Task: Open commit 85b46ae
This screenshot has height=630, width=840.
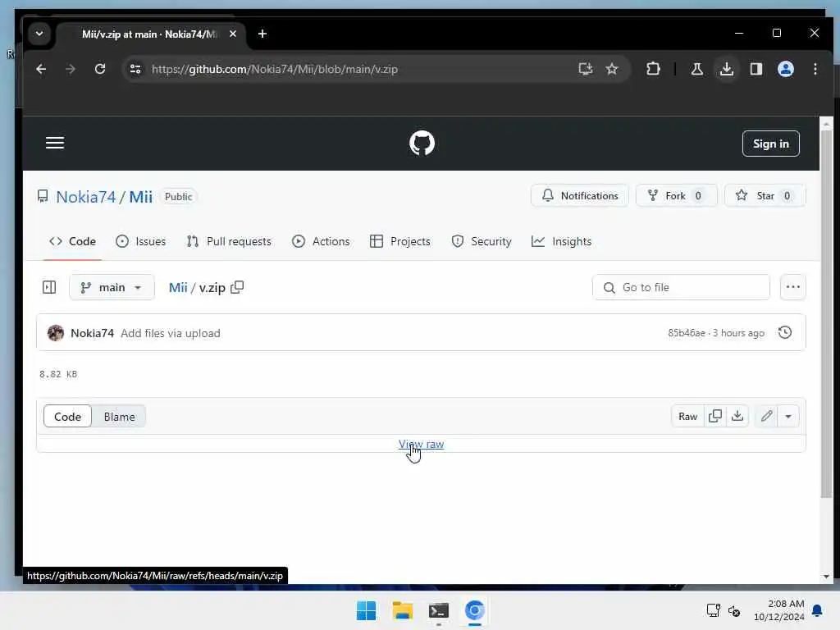Action: point(687,333)
